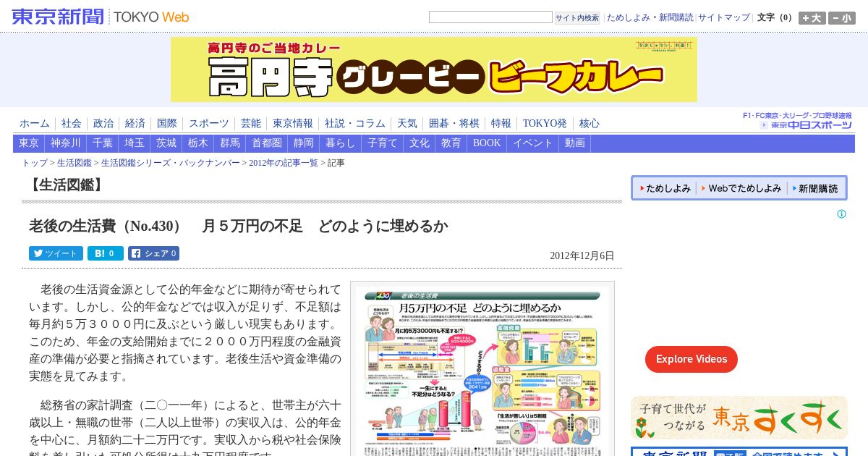
Task: Go to ホーム in main navigation
Action: tap(35, 124)
